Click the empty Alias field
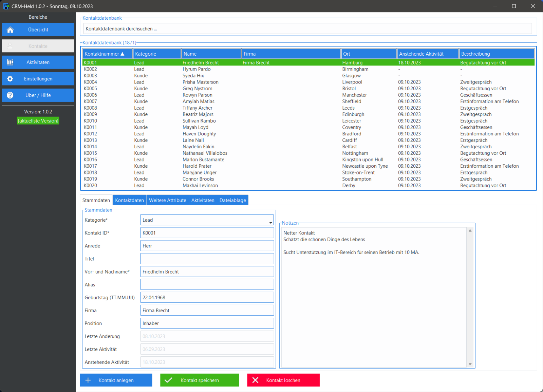The width and height of the screenshot is (543, 392). pos(207,284)
